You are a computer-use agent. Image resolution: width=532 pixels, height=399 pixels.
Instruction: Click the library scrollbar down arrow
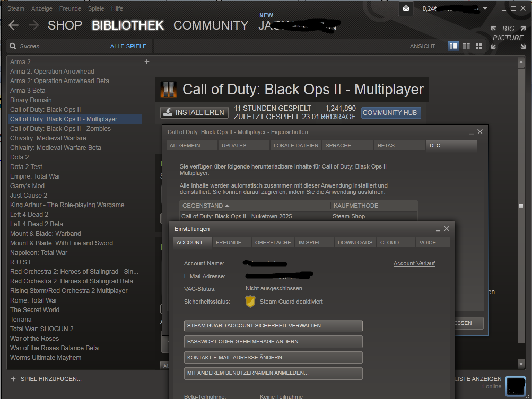pyautogui.click(x=521, y=364)
